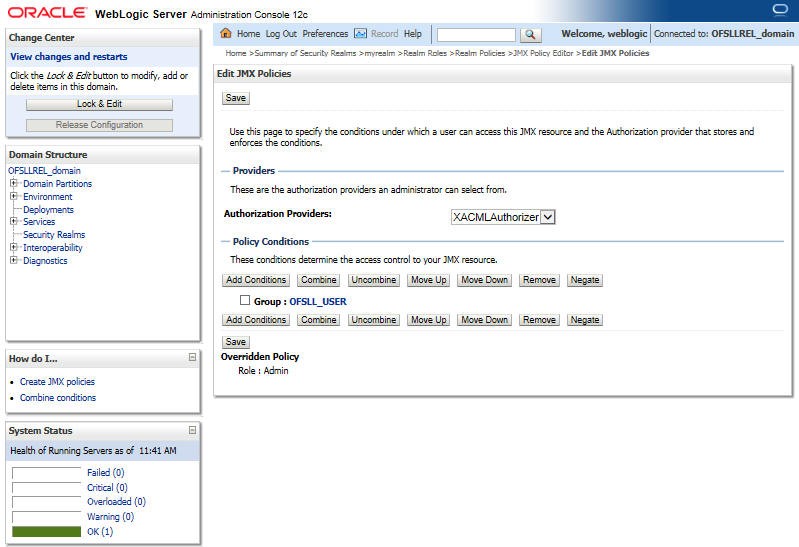Click lower Uncombine button
The height and width of the screenshot is (547, 799).
tap(374, 320)
